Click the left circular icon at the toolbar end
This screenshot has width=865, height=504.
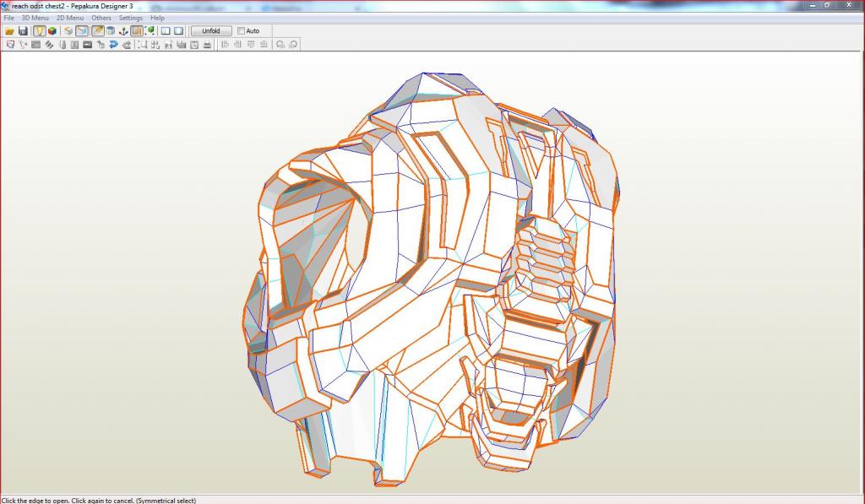[x=280, y=45]
